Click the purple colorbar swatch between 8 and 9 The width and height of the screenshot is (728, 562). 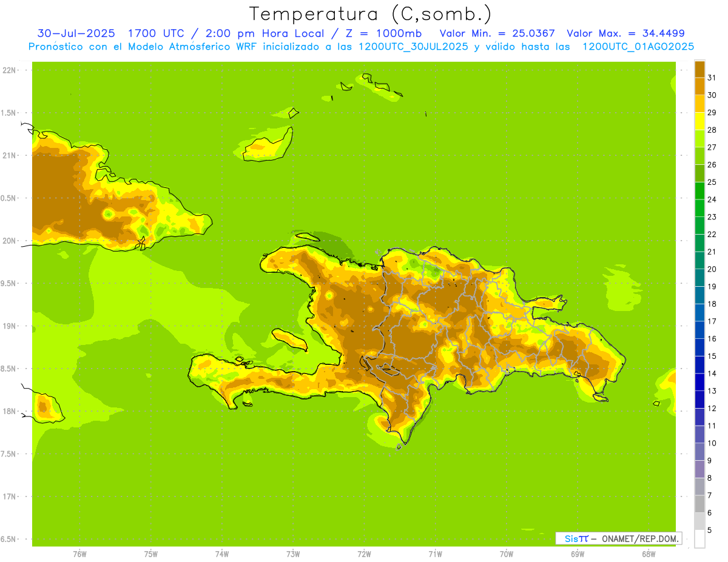[699, 469]
